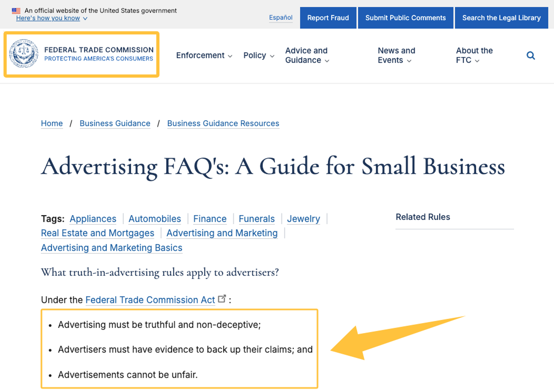Click "Advertisements cannot be unfair" bullet

pos(128,375)
